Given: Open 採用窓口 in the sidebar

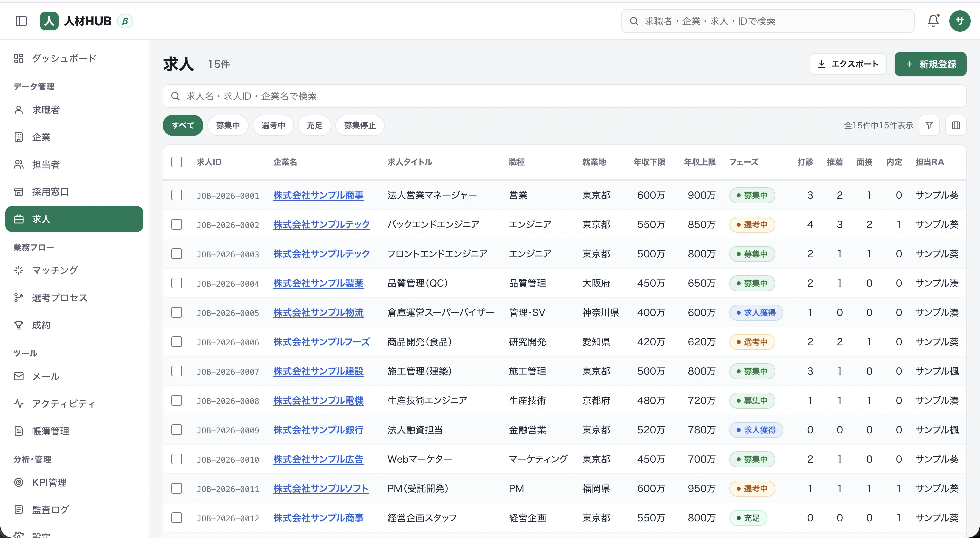Looking at the screenshot, I should 74,192.
